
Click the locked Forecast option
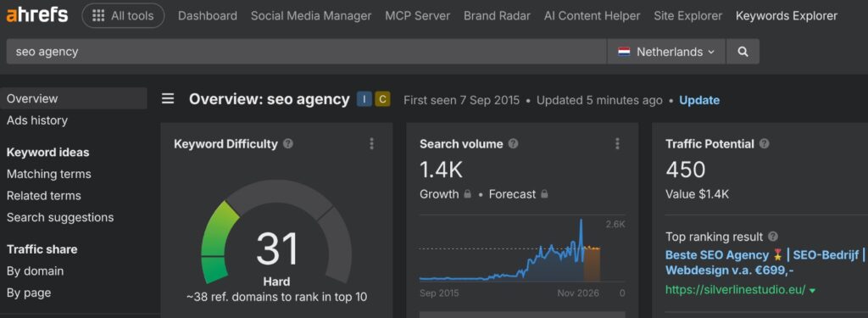coord(519,194)
